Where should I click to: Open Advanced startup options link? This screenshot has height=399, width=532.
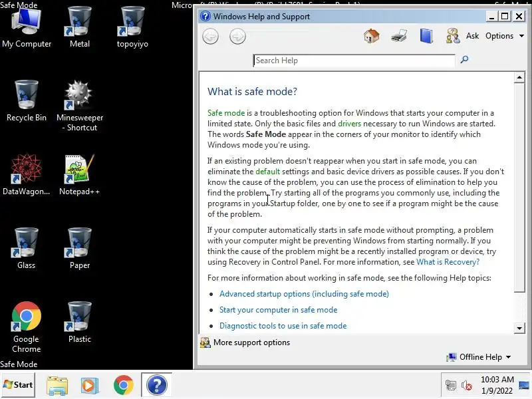coord(304,294)
